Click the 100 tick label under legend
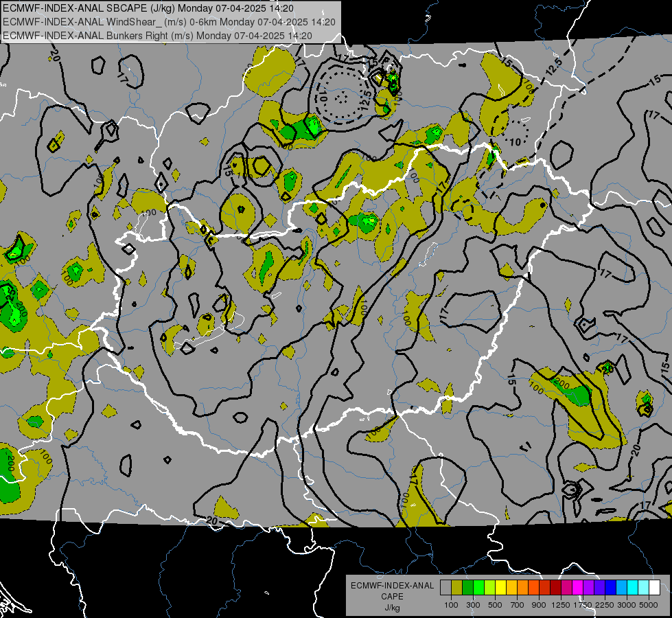 pyautogui.click(x=451, y=605)
